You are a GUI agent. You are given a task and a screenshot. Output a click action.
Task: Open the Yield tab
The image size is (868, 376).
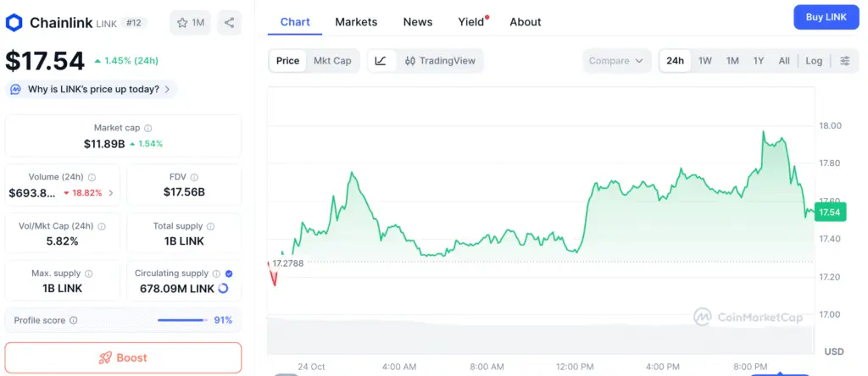[471, 22]
